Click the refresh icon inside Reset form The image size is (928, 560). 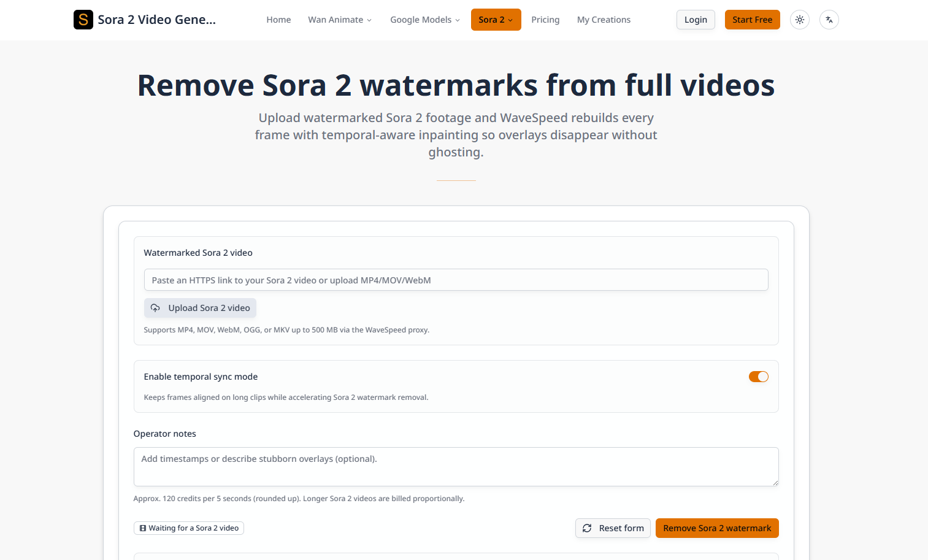[x=587, y=528]
